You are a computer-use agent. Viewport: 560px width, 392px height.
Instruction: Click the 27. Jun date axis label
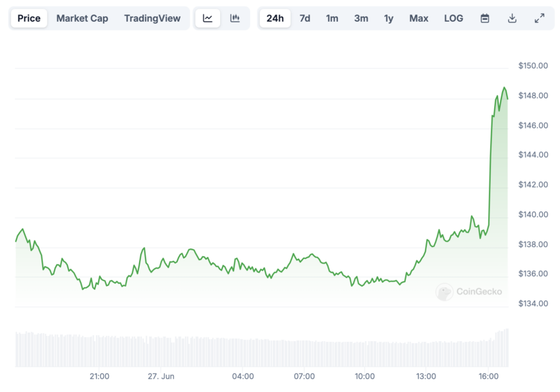coord(161,376)
